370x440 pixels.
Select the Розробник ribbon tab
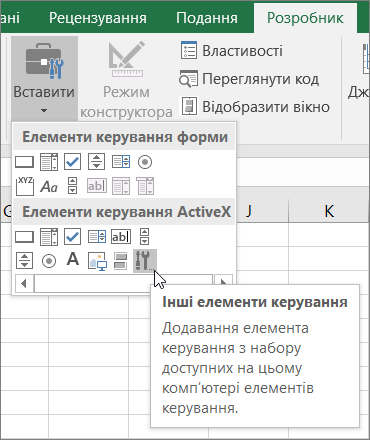coord(305,18)
